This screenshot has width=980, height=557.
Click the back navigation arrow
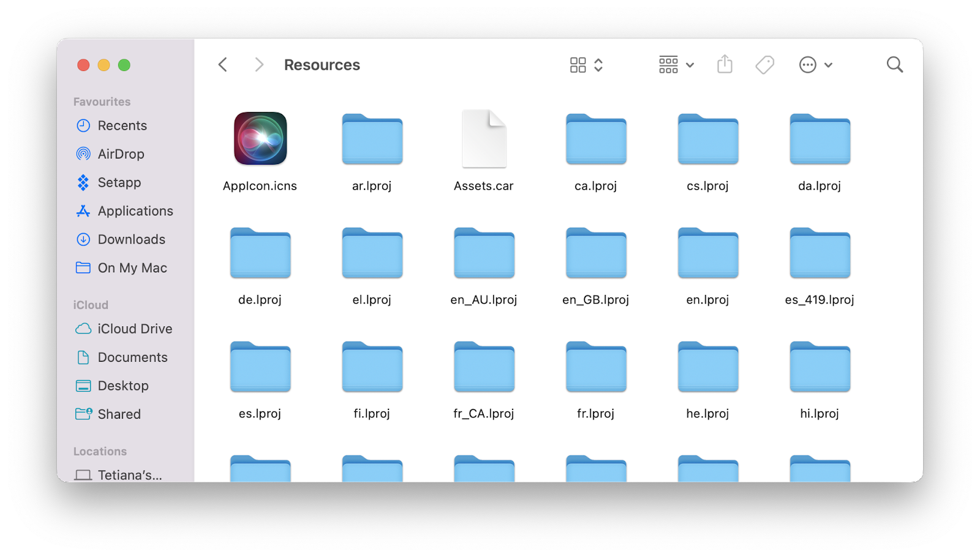(x=222, y=64)
